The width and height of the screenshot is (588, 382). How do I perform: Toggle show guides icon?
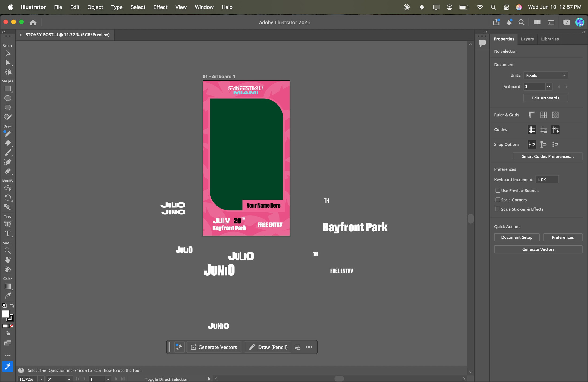(x=532, y=130)
